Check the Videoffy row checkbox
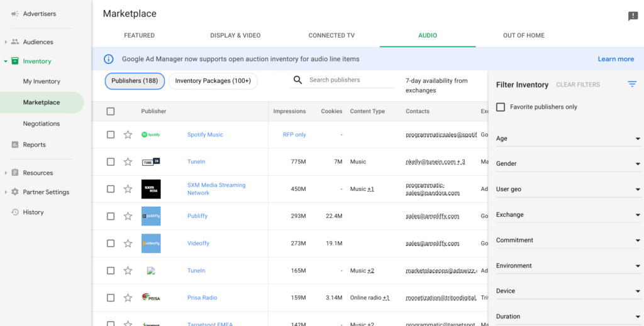Viewport: 644px width, 326px height. pyautogui.click(x=111, y=243)
